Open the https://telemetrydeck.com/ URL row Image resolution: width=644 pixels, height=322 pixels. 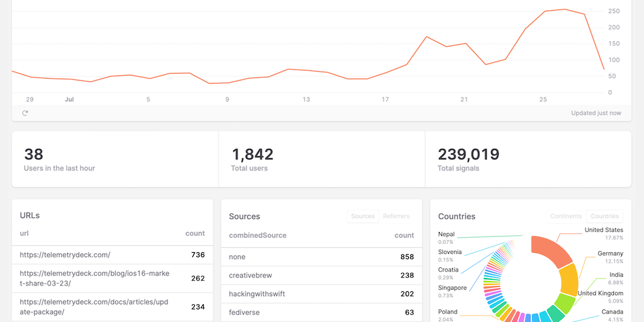click(112, 255)
